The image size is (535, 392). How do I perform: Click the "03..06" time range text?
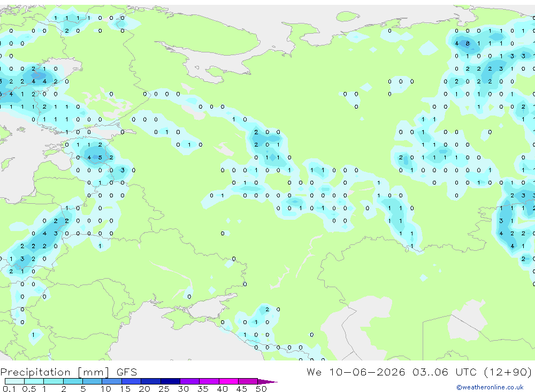coord(430,372)
